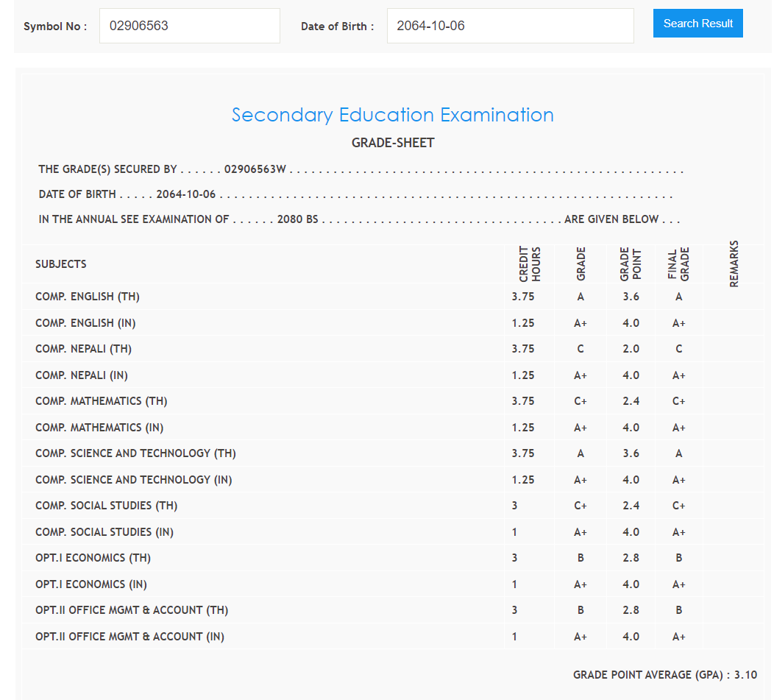Click the COMP. NEPALI (TH) subject name
The width and height of the screenshot is (774, 700).
tap(84, 349)
